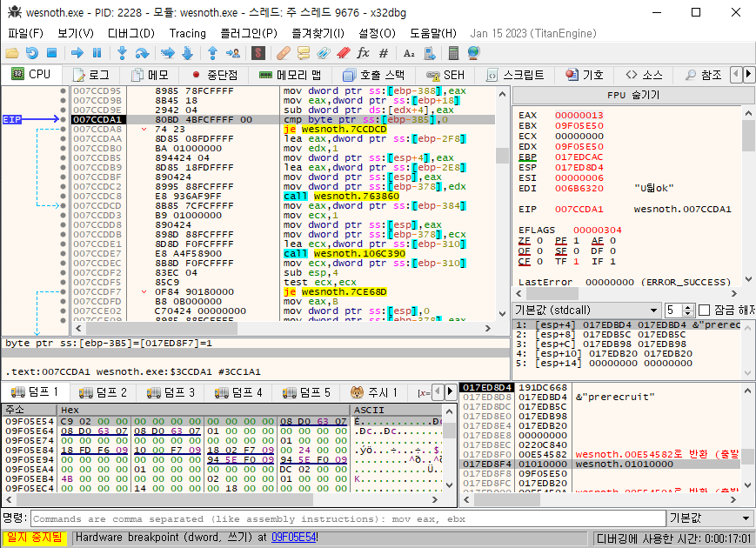Screen dimensions: 756x548
Task: Run the program with the arrow icon
Action: 77,53
